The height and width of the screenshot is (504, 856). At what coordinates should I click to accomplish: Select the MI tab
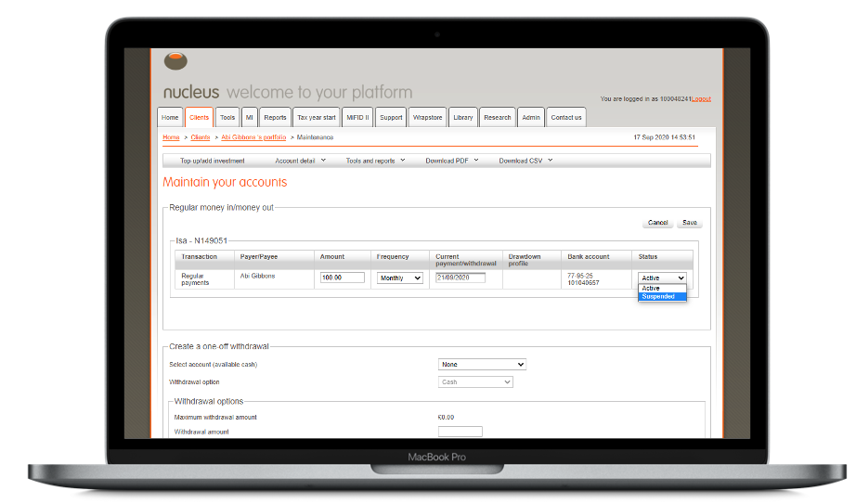[x=250, y=117]
